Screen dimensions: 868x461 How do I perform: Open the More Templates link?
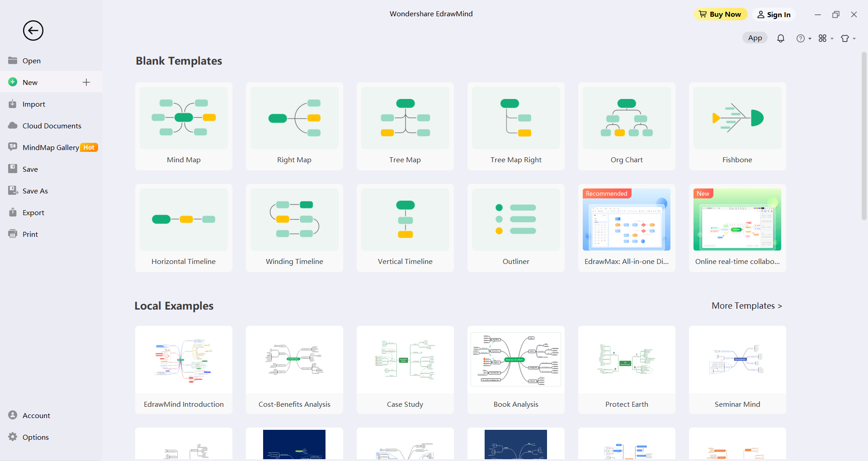[747, 306]
